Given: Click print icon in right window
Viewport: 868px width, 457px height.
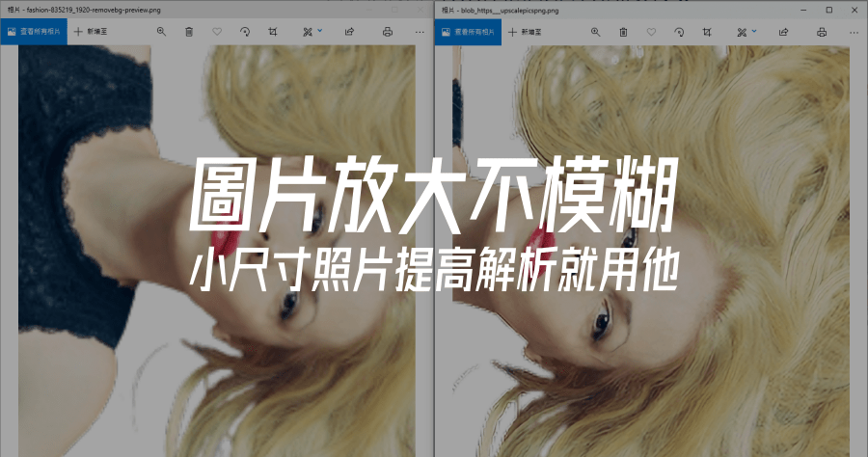Looking at the screenshot, I should [822, 32].
